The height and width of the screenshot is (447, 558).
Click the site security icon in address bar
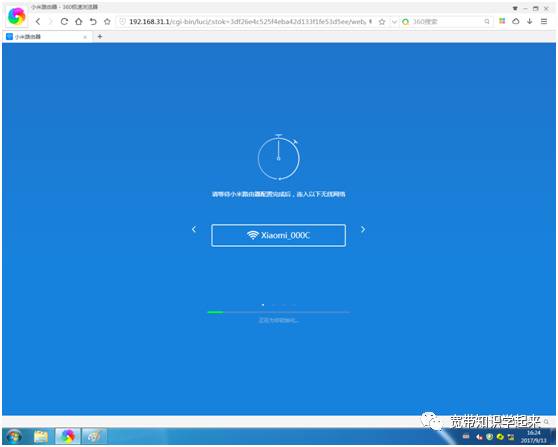(x=122, y=22)
